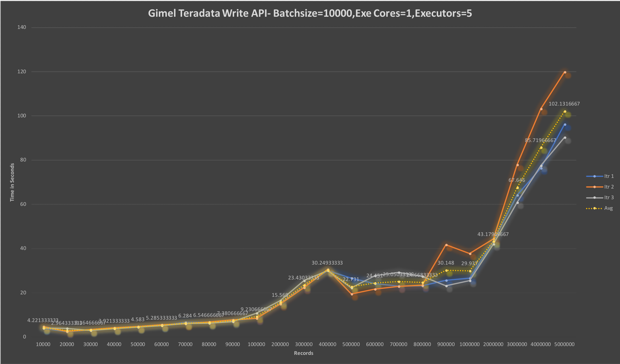This screenshot has height=364, width=620.
Task: Click the 120 y-axis value
Action: click(x=22, y=71)
